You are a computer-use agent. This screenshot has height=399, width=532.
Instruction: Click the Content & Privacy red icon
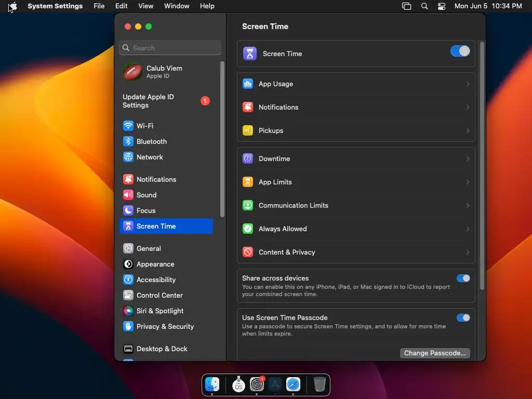pyautogui.click(x=248, y=252)
